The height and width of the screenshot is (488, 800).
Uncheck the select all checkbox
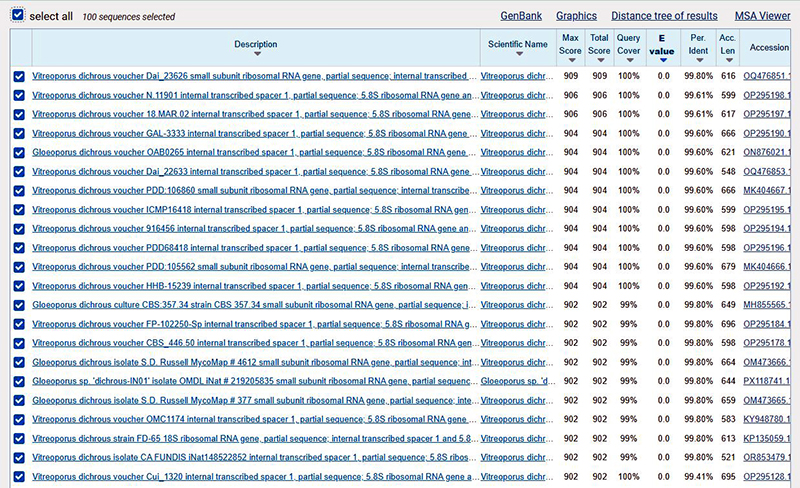(x=18, y=16)
